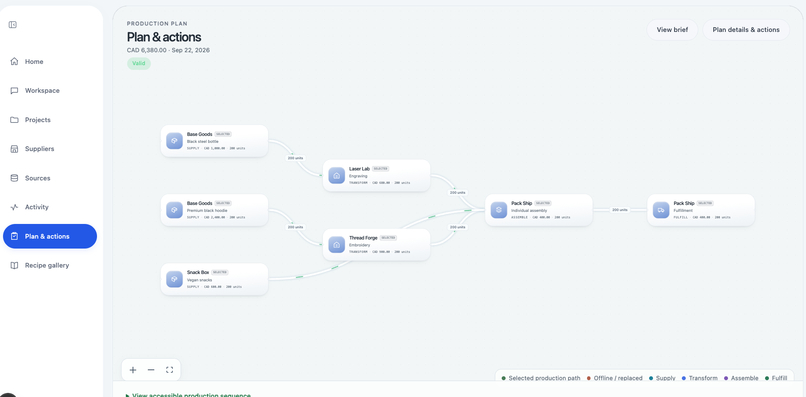Screen dimensions: 806x397
Task: Click the Snack Box supply node icon
Action: coord(174,279)
